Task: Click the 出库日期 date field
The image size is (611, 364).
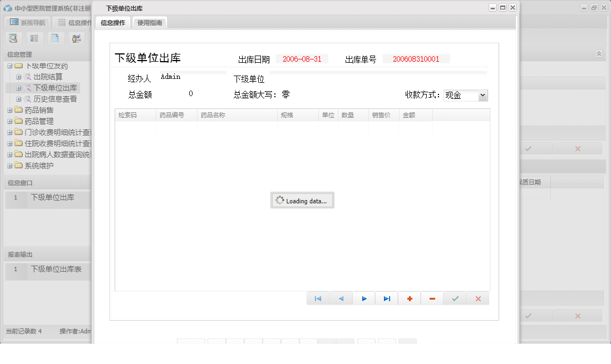Action: click(x=302, y=58)
